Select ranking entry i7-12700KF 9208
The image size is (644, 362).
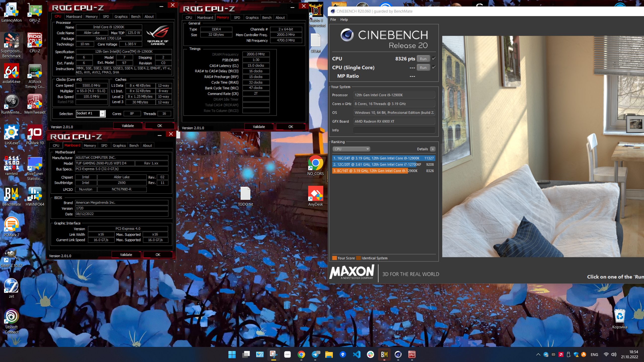click(383, 164)
